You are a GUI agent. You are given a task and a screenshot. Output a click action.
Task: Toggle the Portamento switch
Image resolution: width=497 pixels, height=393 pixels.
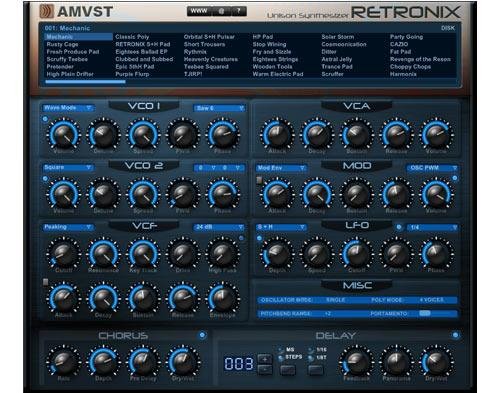click(x=425, y=314)
